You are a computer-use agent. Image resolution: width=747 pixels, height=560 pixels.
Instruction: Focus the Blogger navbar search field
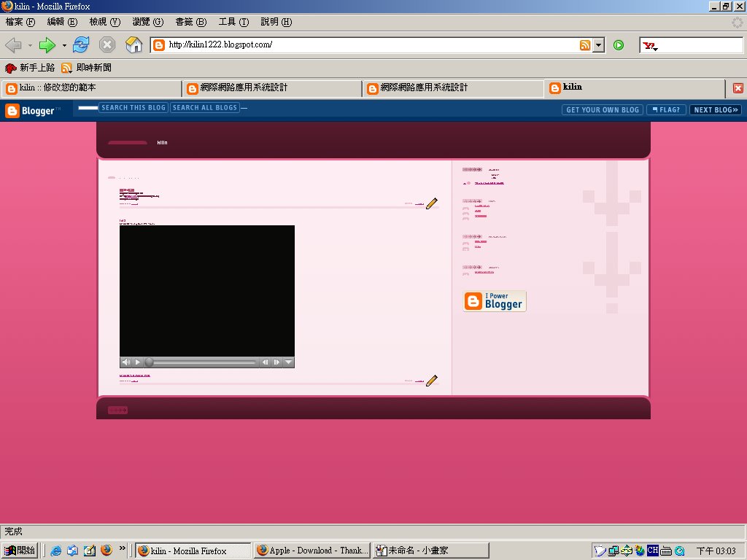click(88, 108)
